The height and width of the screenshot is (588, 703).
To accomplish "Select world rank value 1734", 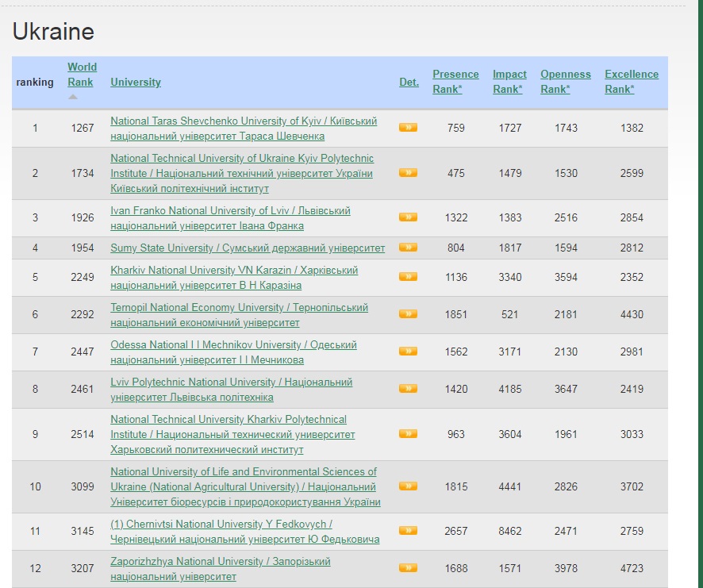I will (x=83, y=173).
